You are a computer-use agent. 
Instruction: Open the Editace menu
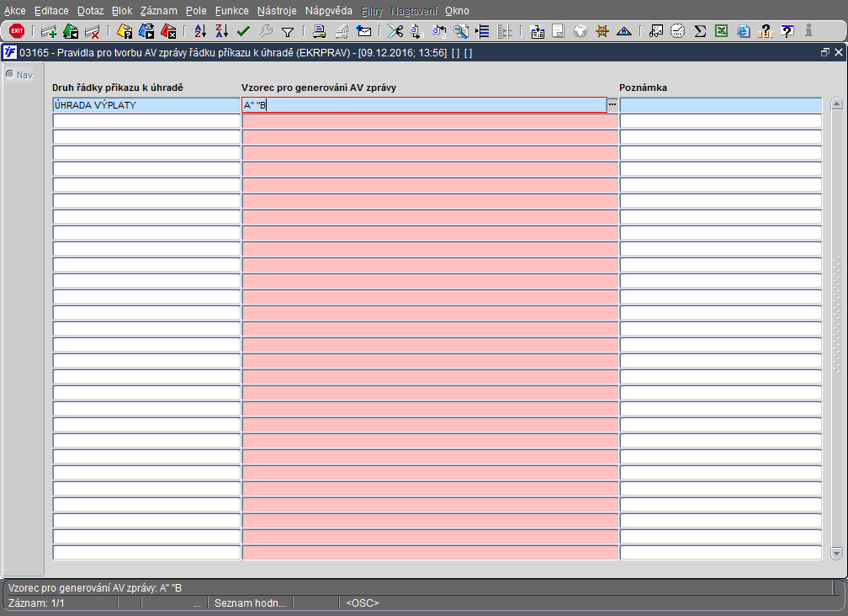tap(51, 11)
